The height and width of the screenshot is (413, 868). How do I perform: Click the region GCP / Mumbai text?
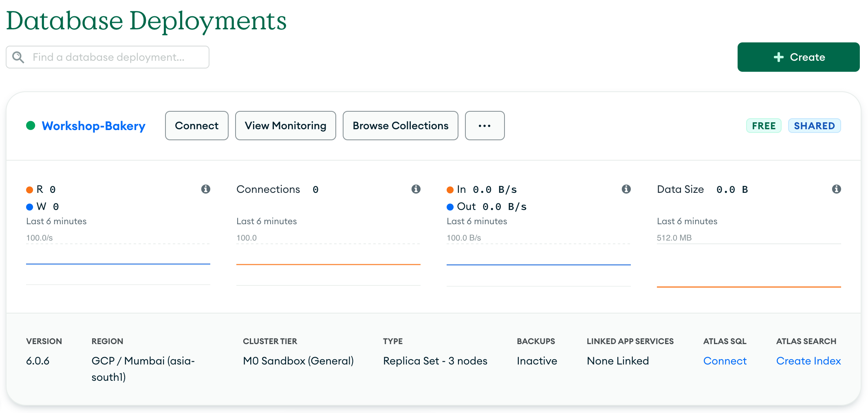pos(143,369)
